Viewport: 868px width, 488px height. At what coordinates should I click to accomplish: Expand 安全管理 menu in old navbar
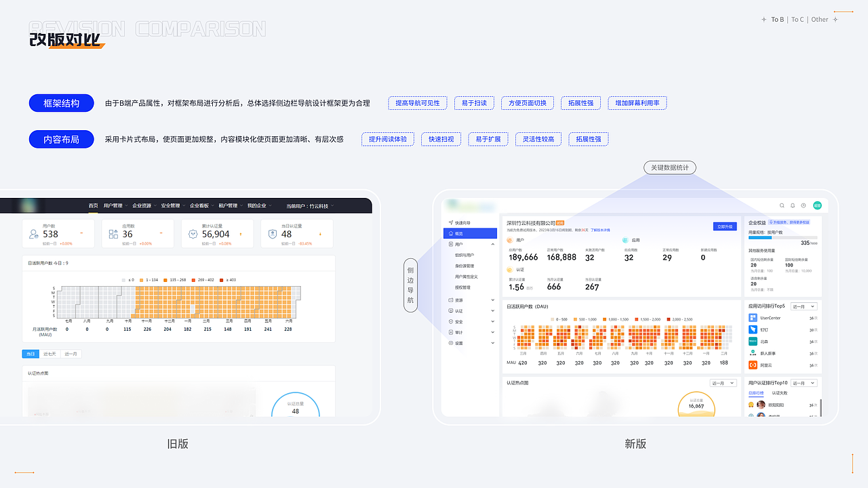174,205
